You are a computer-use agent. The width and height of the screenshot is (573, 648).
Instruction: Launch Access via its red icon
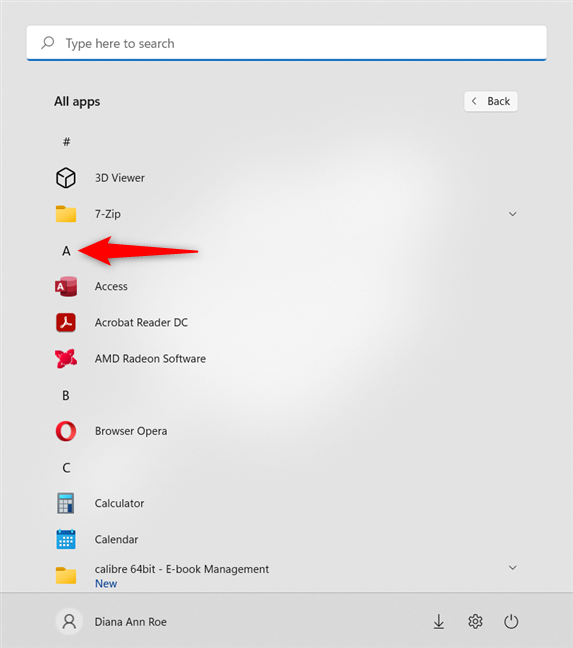66,286
